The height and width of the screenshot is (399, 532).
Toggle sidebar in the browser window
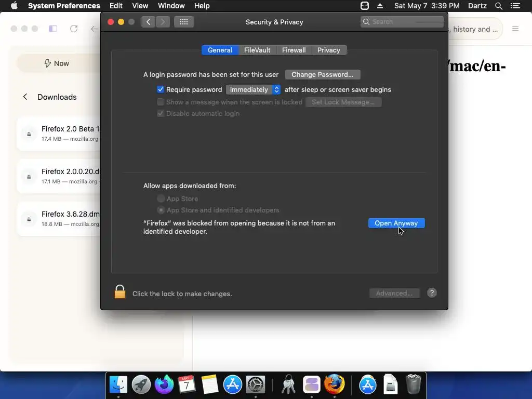pyautogui.click(x=53, y=29)
